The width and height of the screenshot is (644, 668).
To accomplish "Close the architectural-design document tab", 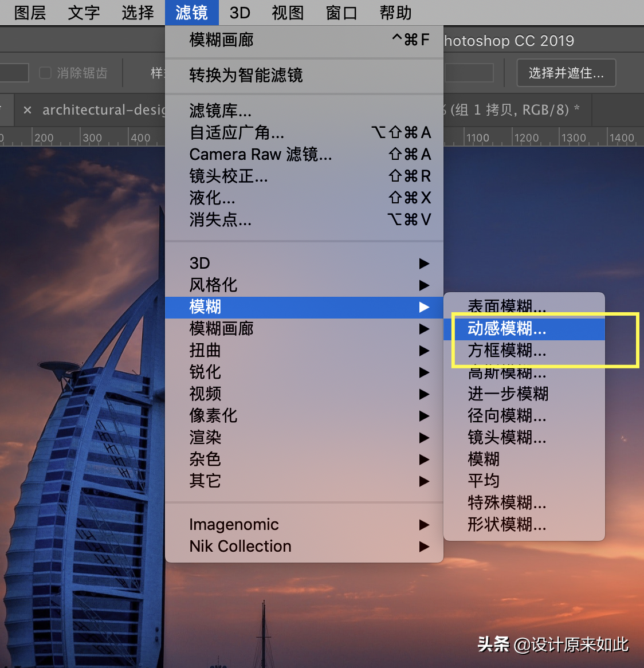I will [28, 111].
